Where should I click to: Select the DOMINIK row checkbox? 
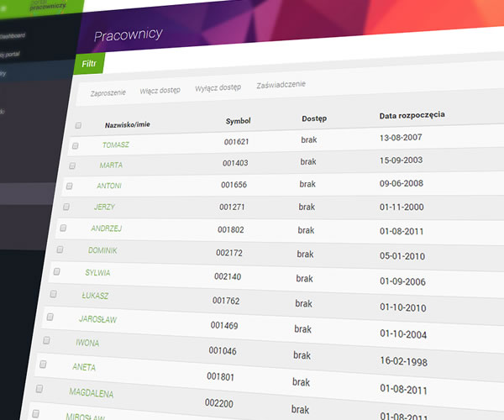60,249
